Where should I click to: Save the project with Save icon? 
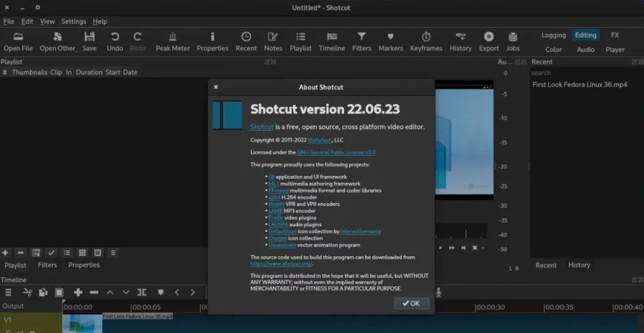click(x=89, y=42)
